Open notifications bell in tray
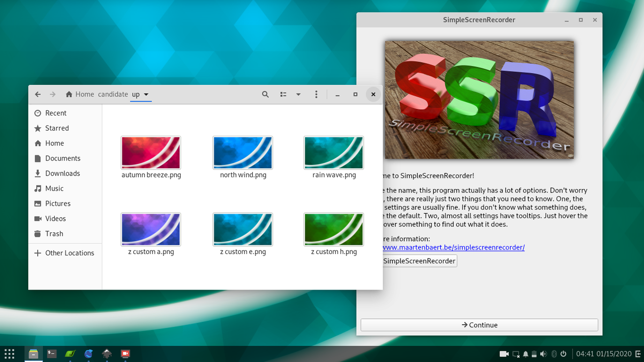Screen dimensions: 644x362 pos(525,354)
